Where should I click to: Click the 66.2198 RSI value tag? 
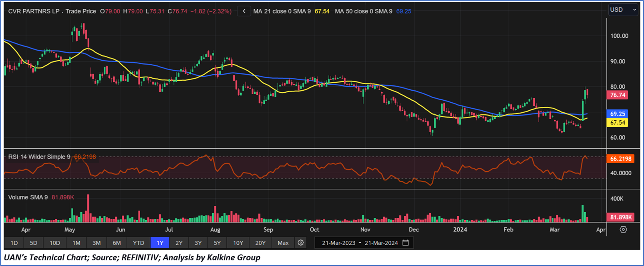point(620,159)
